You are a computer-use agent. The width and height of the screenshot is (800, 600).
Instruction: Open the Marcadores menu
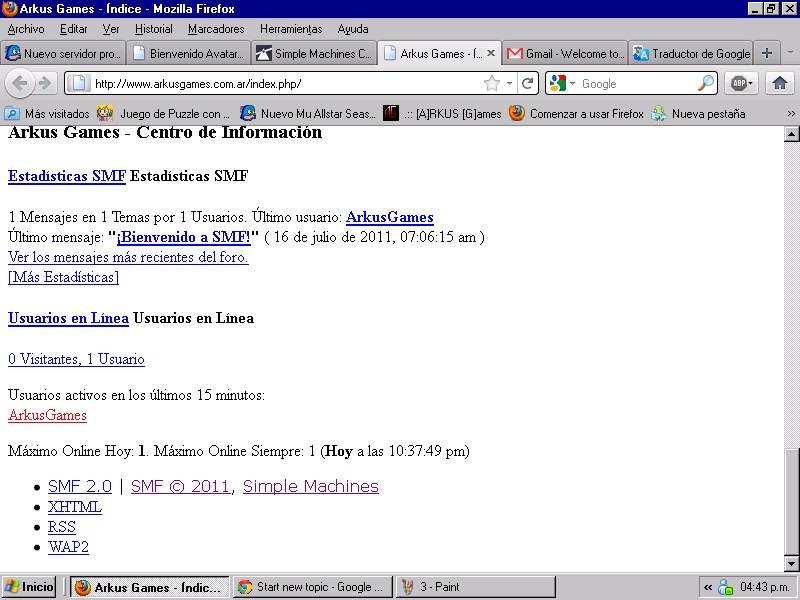(216, 29)
